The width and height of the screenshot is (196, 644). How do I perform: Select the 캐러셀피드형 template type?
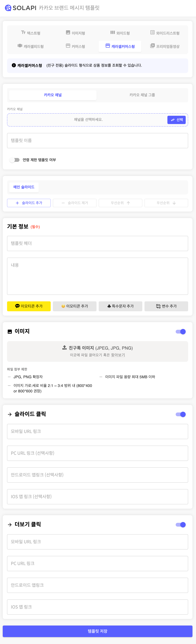30,46
